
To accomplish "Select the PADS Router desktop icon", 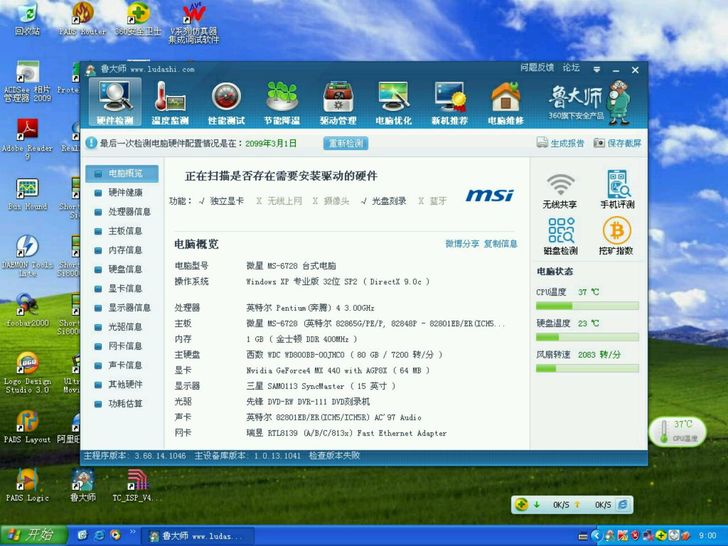I will click(83, 19).
